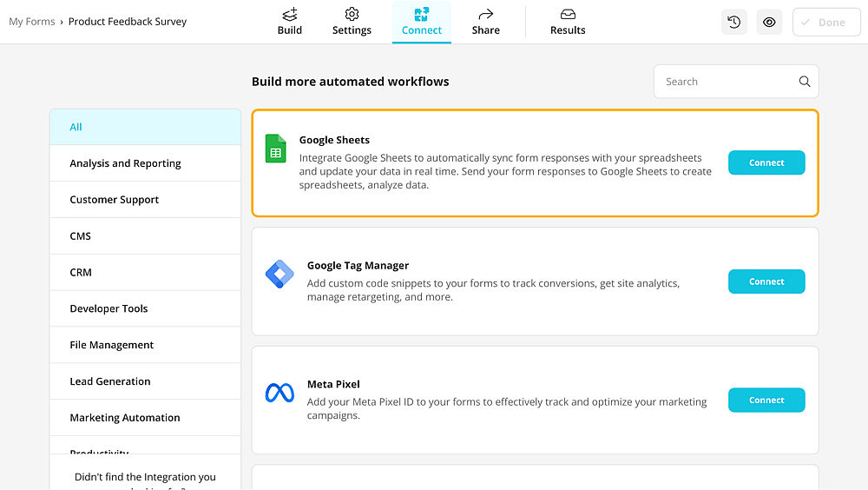868x490 pixels.
Task: Select File Management category
Action: pos(145,345)
